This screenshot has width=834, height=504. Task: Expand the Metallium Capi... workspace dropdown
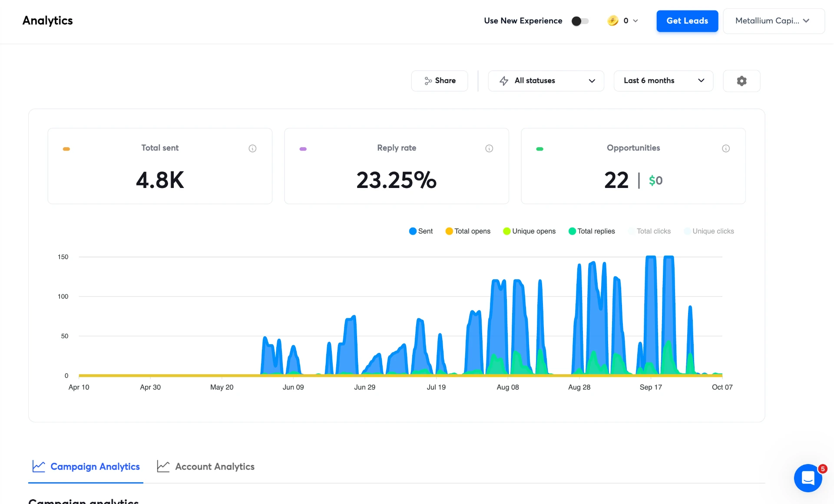774,21
